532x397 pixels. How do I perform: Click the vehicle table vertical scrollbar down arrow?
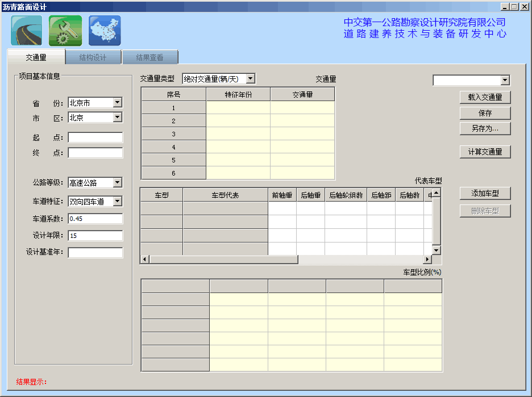[437, 250]
